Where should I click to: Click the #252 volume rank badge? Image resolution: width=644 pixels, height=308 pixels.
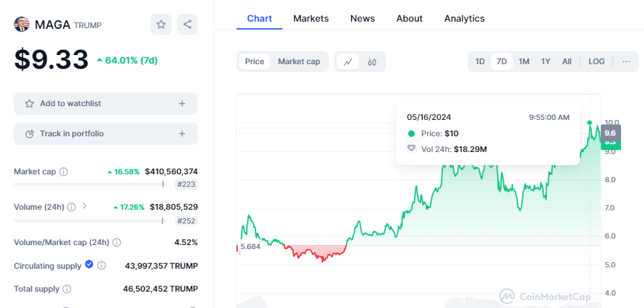click(x=186, y=221)
